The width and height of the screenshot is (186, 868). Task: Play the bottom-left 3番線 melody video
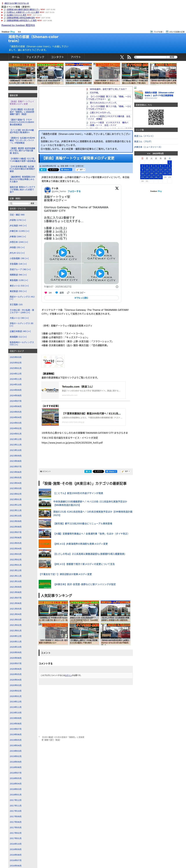(x=62, y=273)
